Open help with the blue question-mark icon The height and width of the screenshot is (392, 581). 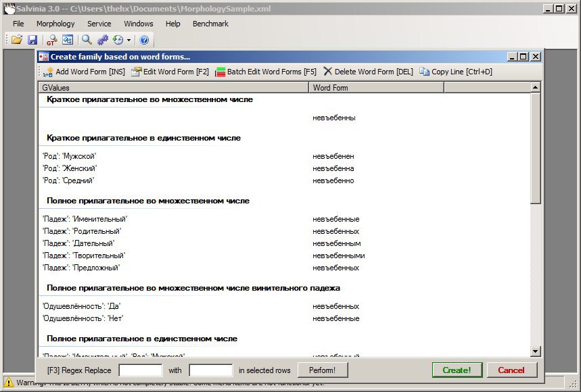click(x=144, y=40)
